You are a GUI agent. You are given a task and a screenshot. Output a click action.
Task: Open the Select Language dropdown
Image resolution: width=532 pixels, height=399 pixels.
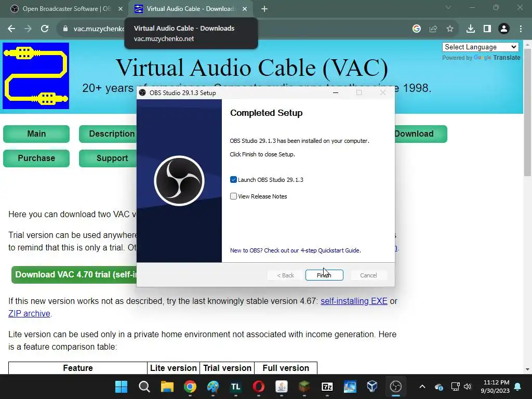pyautogui.click(x=481, y=47)
